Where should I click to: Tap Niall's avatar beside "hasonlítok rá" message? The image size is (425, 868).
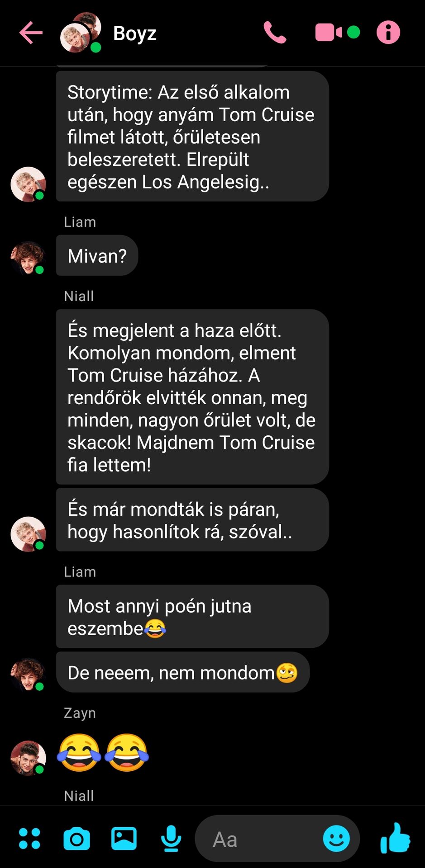tap(28, 534)
